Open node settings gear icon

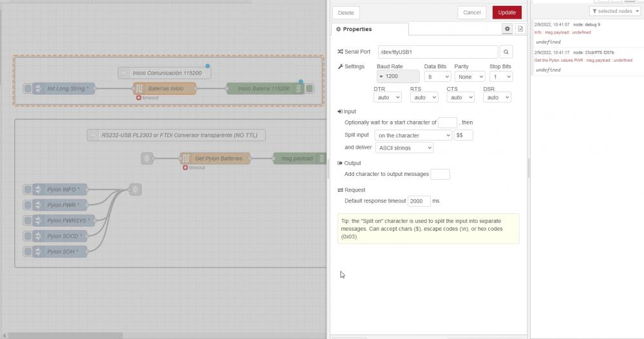pos(507,29)
